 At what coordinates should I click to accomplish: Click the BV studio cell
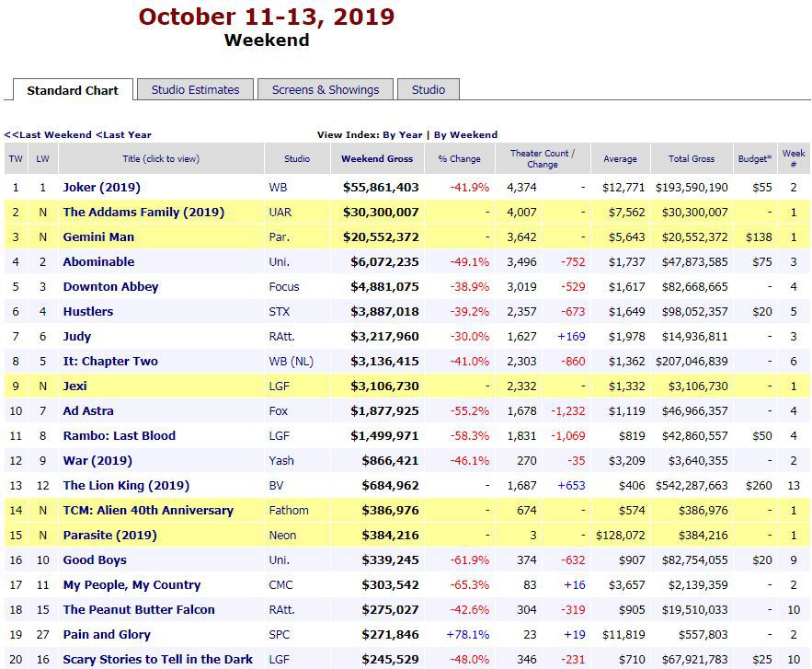[277, 486]
